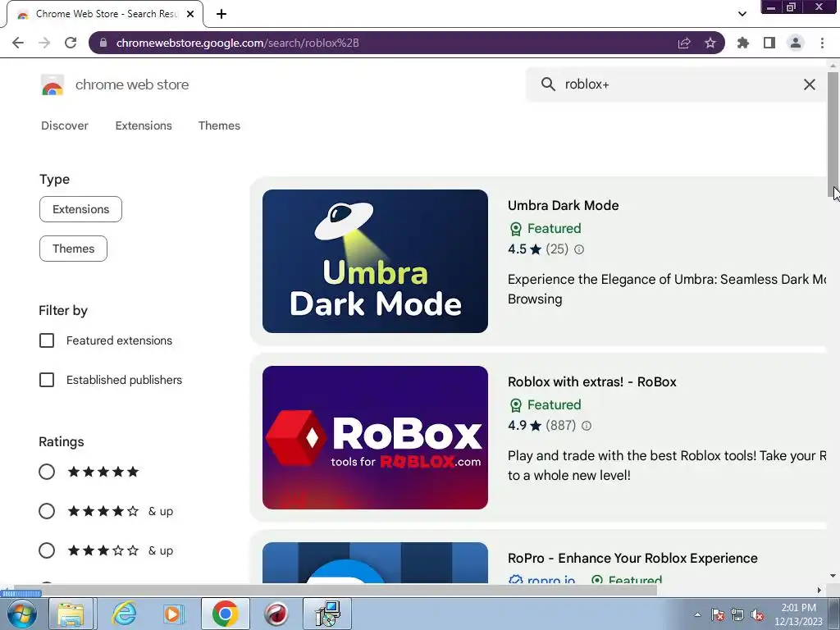840x630 pixels.
Task: Open the network computers taskbar application
Action: (327, 614)
